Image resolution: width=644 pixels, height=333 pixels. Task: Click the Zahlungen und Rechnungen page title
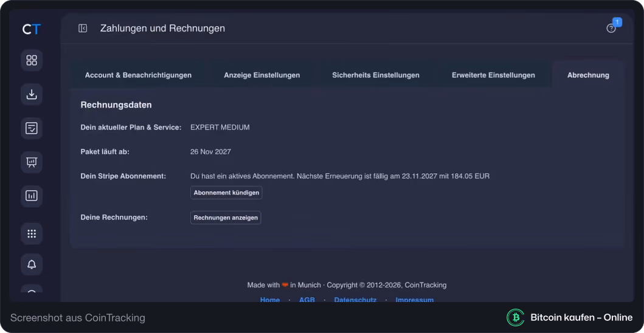(162, 29)
